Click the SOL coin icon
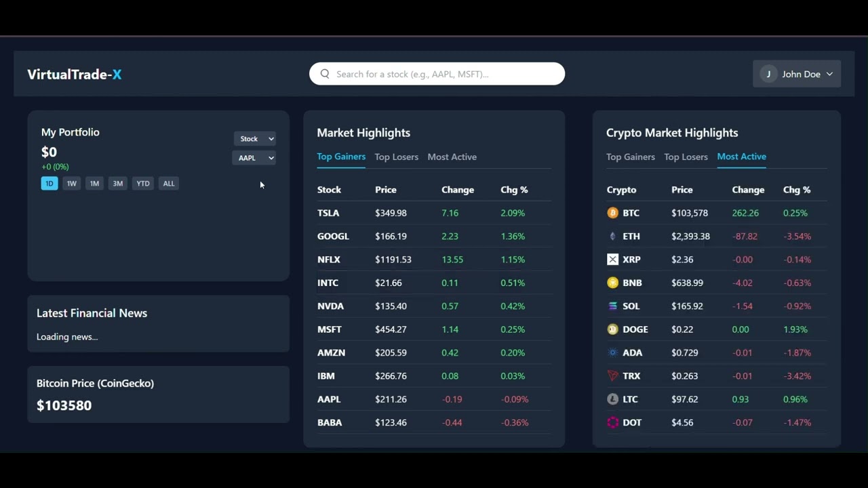The image size is (868, 488). click(x=613, y=306)
